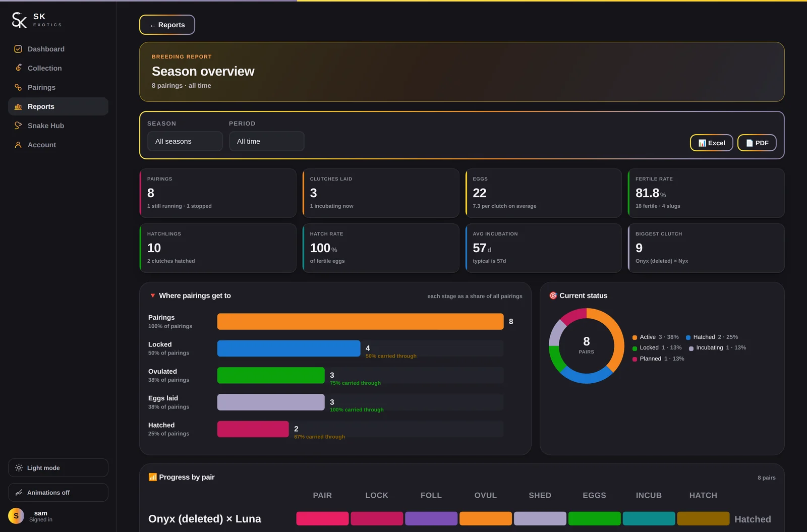Select the Active legend entry
The image size is (807, 532).
click(656, 337)
